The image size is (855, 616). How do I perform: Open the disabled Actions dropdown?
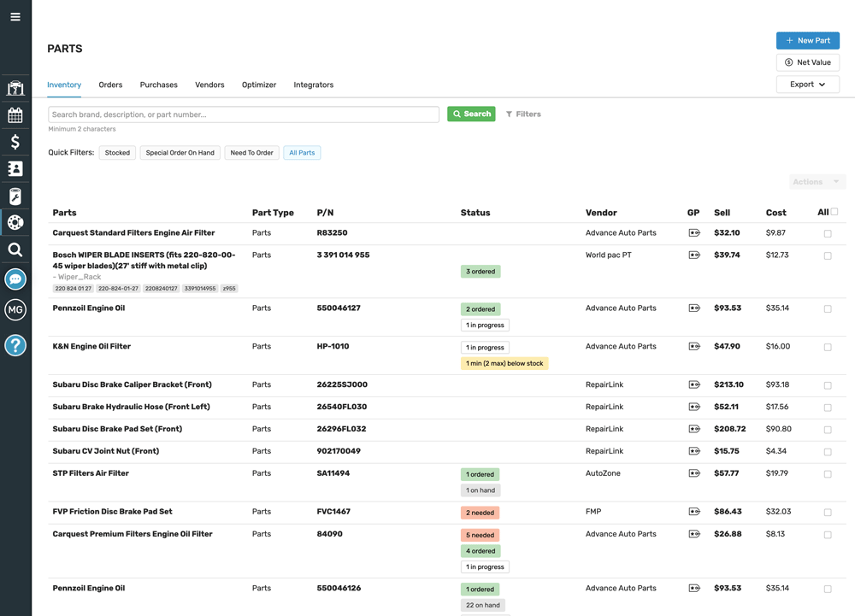coord(817,182)
